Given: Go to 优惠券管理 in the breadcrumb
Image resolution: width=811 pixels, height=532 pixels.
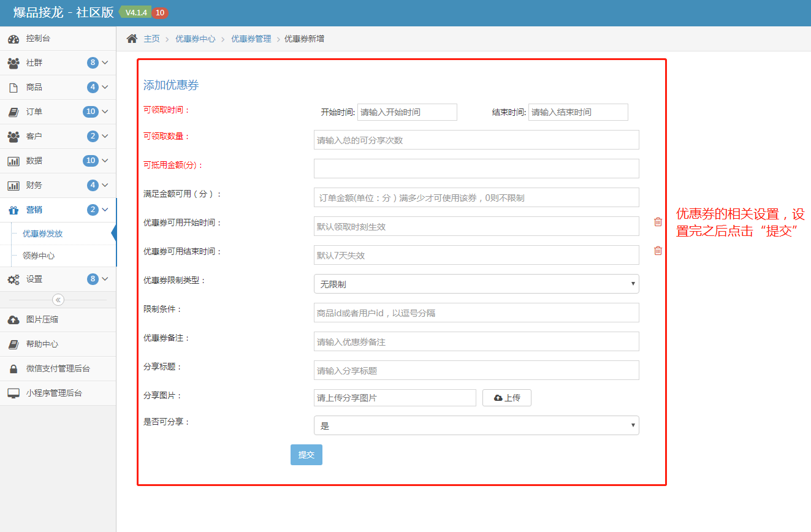Looking at the screenshot, I should click(x=251, y=39).
